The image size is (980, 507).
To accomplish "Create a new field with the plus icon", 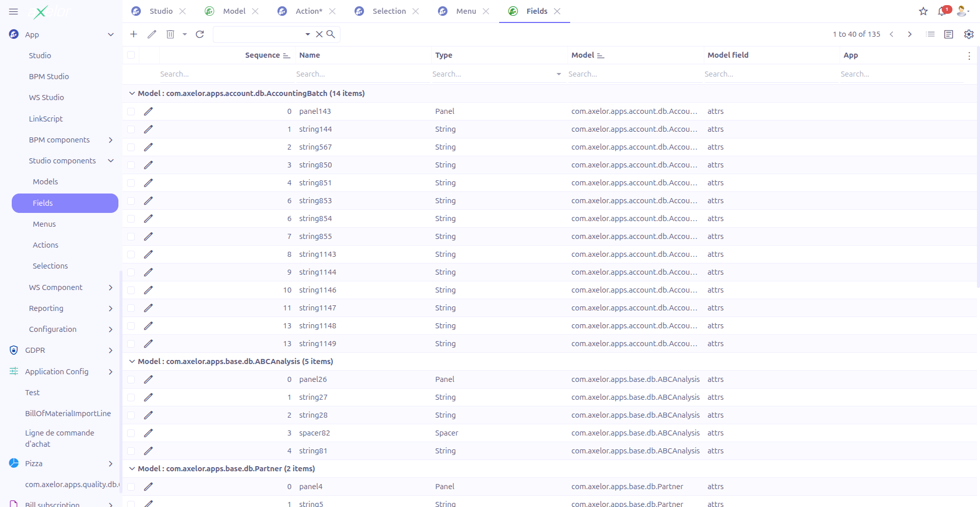I will [x=133, y=34].
